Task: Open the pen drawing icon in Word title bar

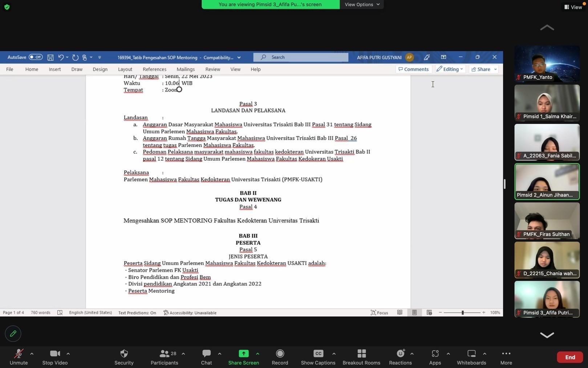Action: (427, 57)
